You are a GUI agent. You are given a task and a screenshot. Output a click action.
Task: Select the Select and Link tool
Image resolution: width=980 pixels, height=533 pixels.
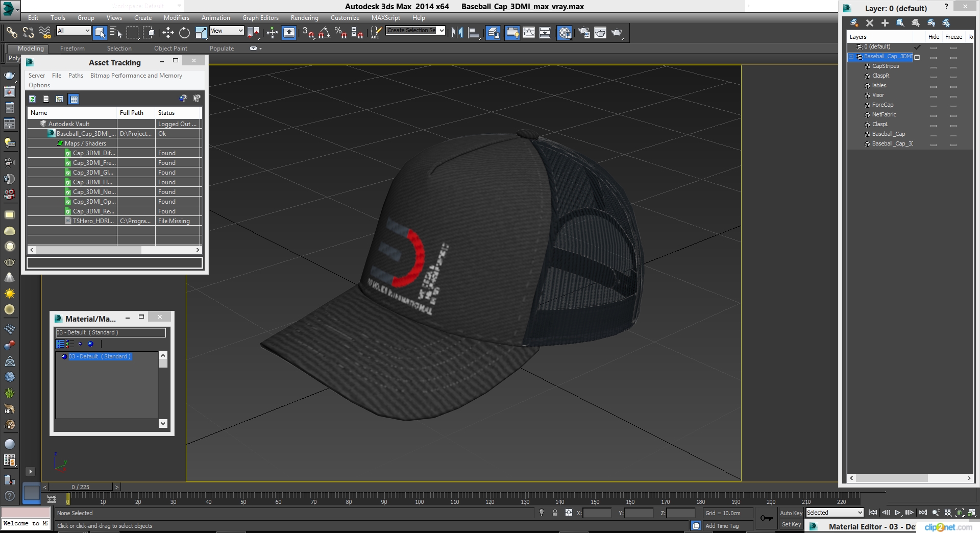click(11, 33)
